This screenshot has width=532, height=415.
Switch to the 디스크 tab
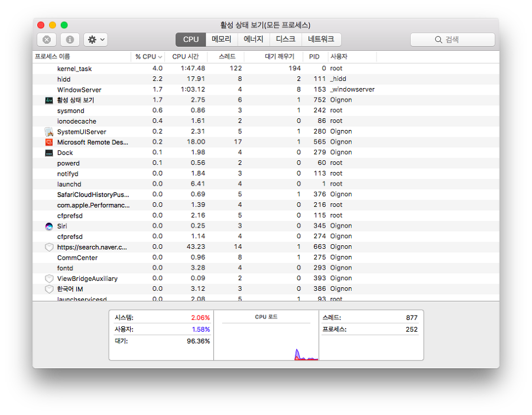click(286, 40)
